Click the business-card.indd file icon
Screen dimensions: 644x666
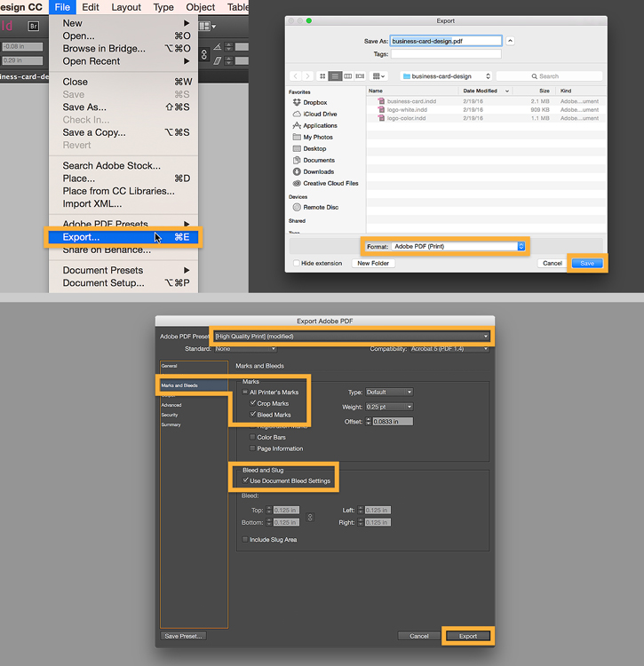click(x=381, y=101)
